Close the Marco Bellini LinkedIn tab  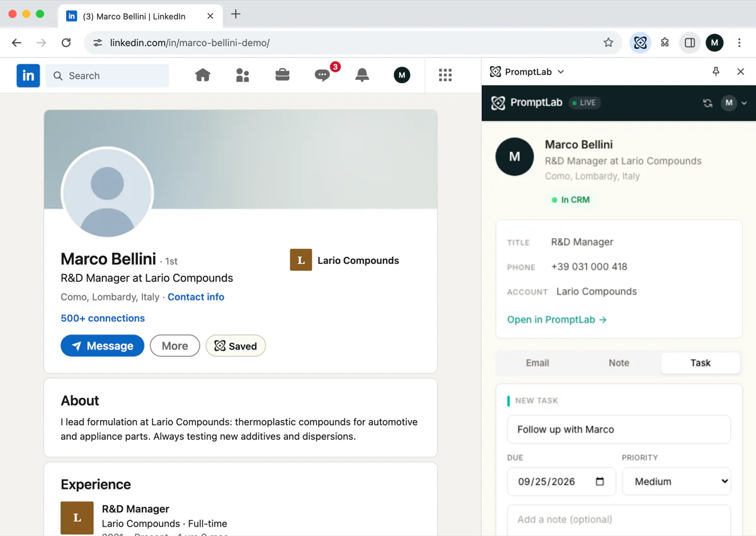tap(210, 16)
